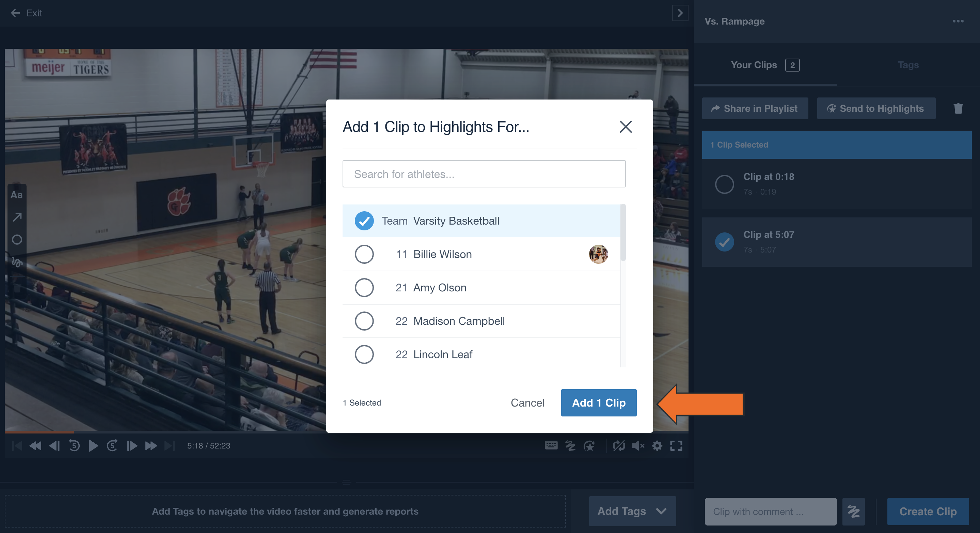
Task: Select the circle drawing tool
Action: [x=17, y=240]
